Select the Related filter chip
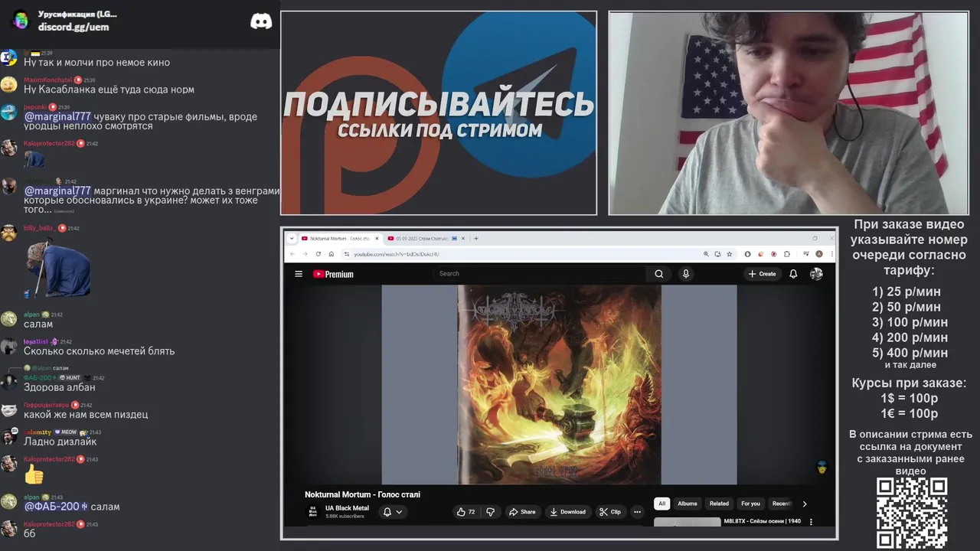The image size is (980, 551). tap(719, 504)
